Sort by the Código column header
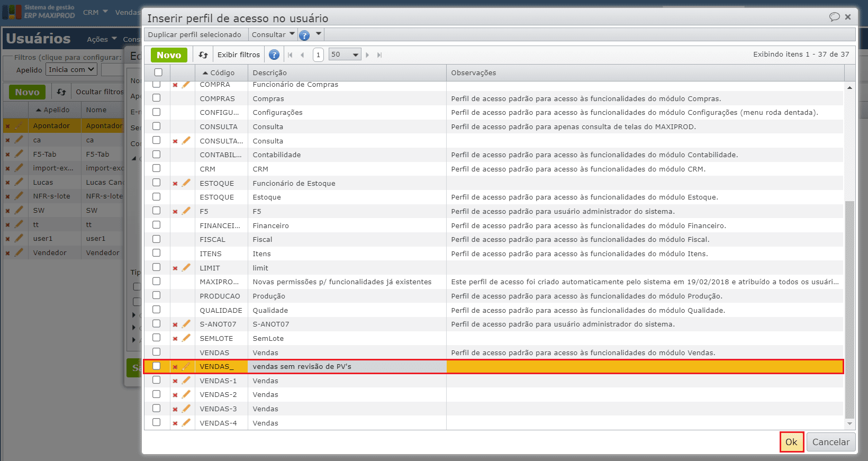The image size is (868, 461). (221, 73)
